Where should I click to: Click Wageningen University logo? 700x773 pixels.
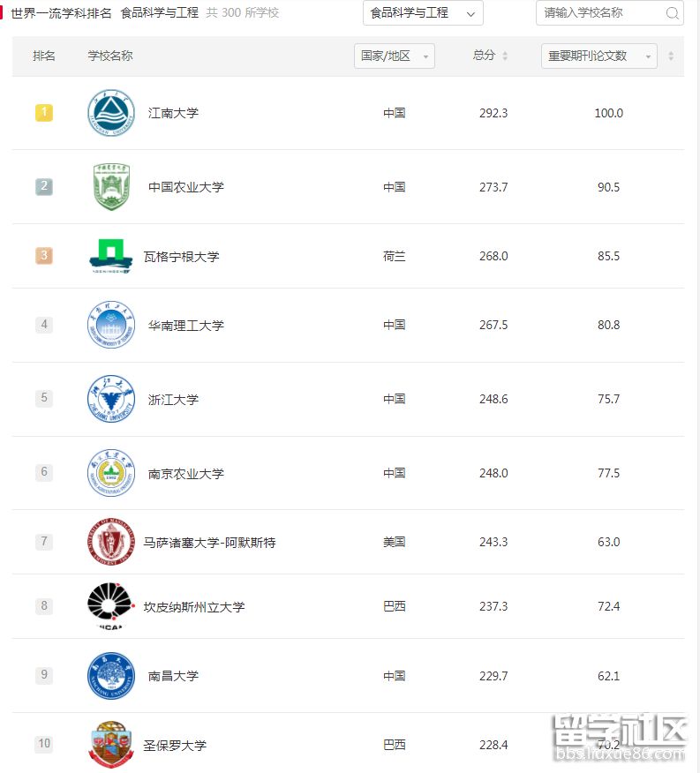click(111, 256)
